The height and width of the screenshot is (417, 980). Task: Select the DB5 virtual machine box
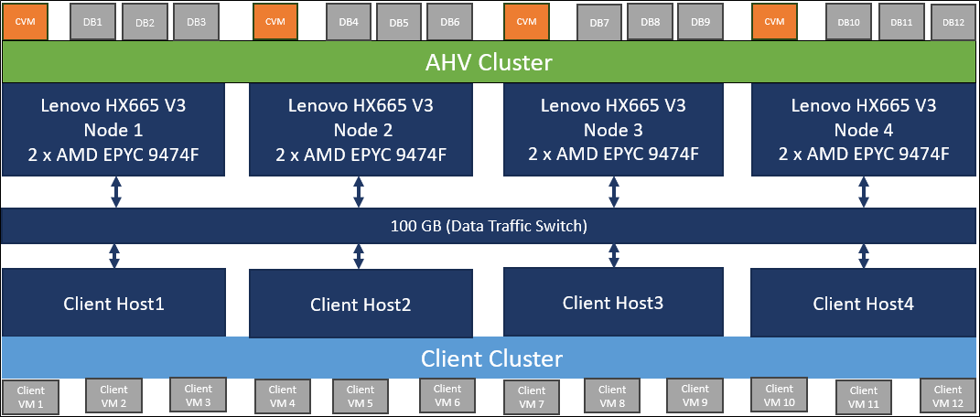399,23
